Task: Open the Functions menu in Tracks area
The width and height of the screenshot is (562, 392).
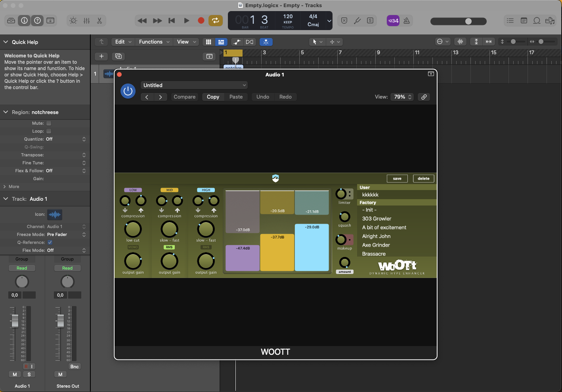Action: tap(154, 42)
